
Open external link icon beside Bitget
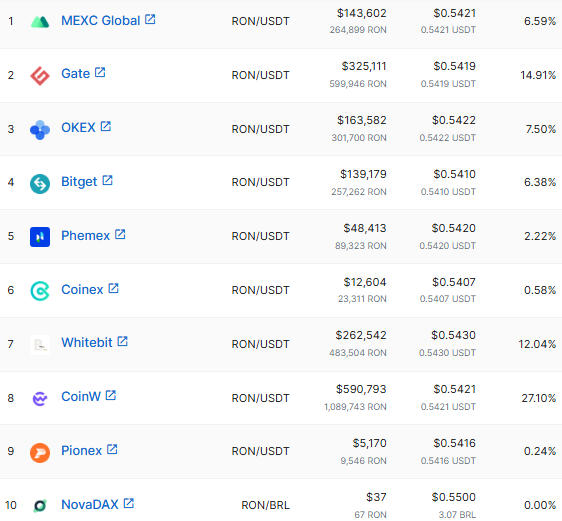point(108,180)
